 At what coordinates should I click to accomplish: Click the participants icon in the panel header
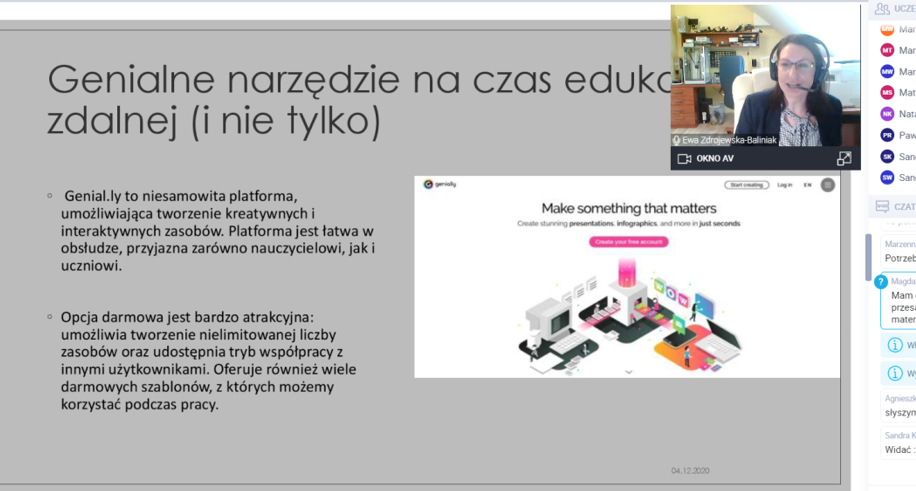[x=881, y=9]
